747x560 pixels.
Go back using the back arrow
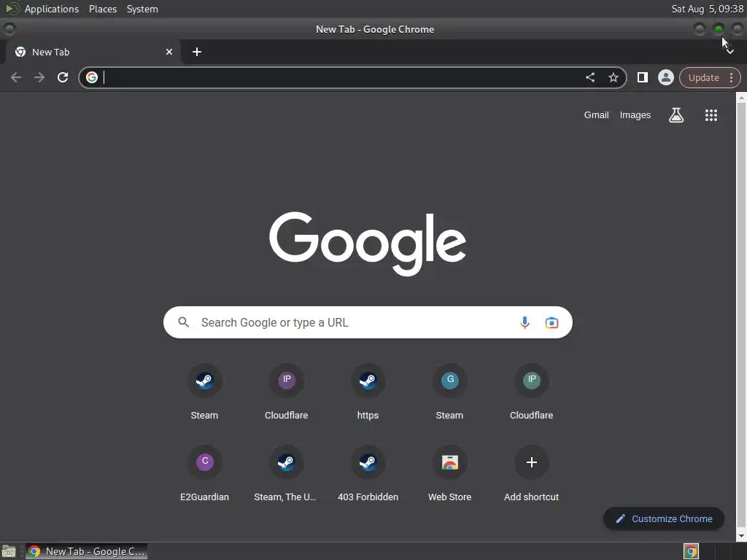tap(16, 77)
